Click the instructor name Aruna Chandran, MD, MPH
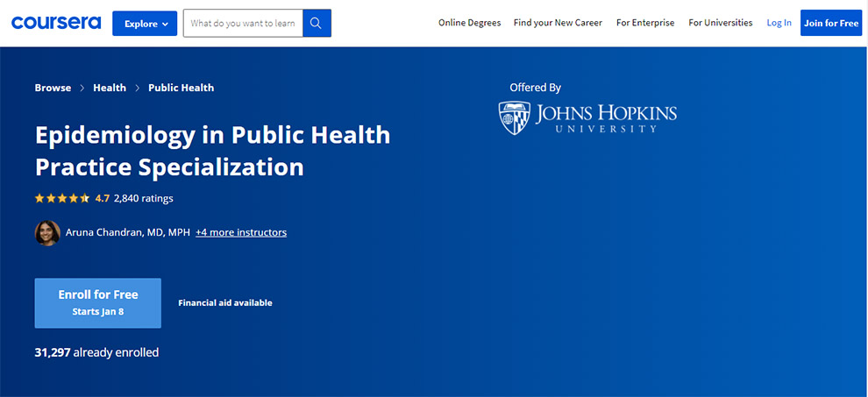The width and height of the screenshot is (868, 397). click(128, 232)
